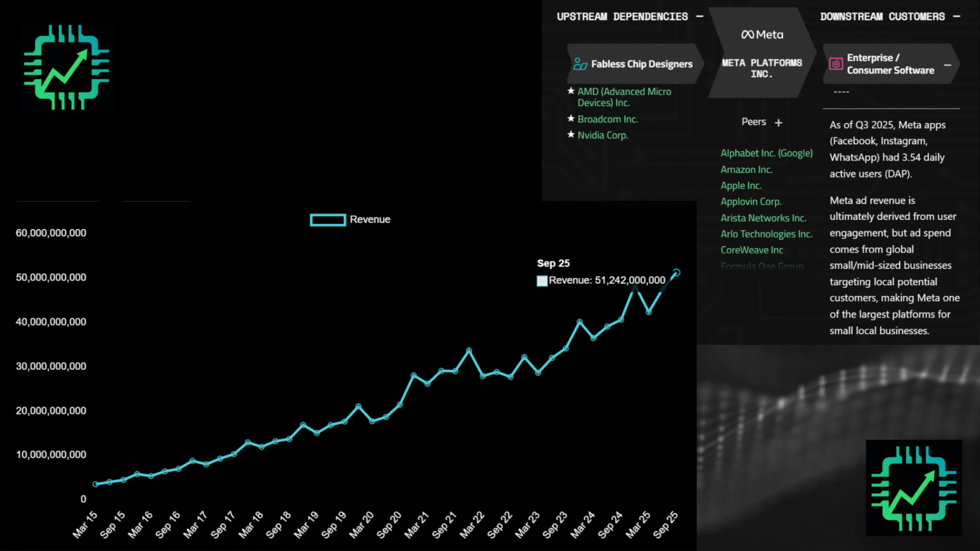This screenshot has height=551, width=980.
Task: Open the Amazon Inc. peer link
Action: 746,170
